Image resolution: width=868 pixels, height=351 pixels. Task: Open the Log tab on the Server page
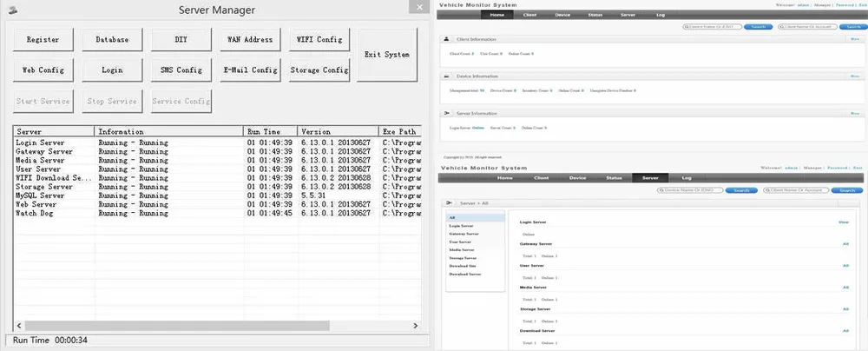point(686,177)
